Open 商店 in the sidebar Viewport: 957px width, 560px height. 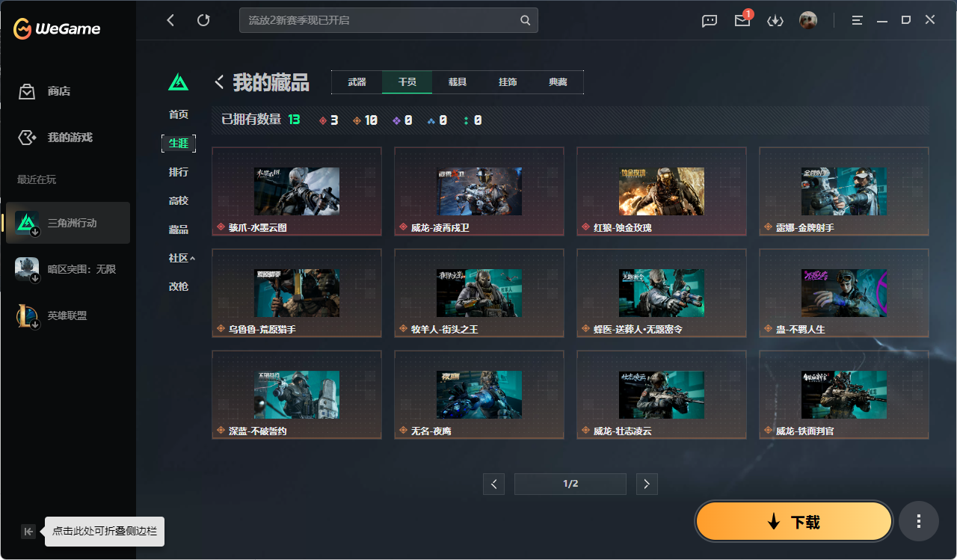click(59, 91)
